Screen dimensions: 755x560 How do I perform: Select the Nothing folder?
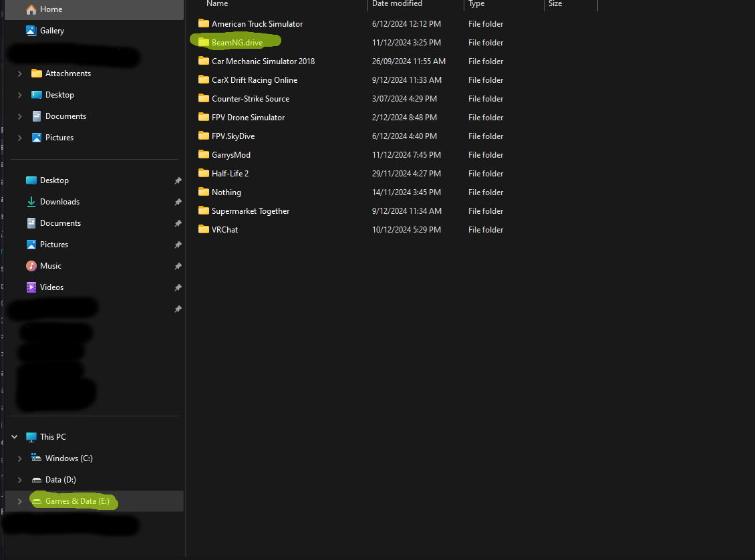point(226,192)
